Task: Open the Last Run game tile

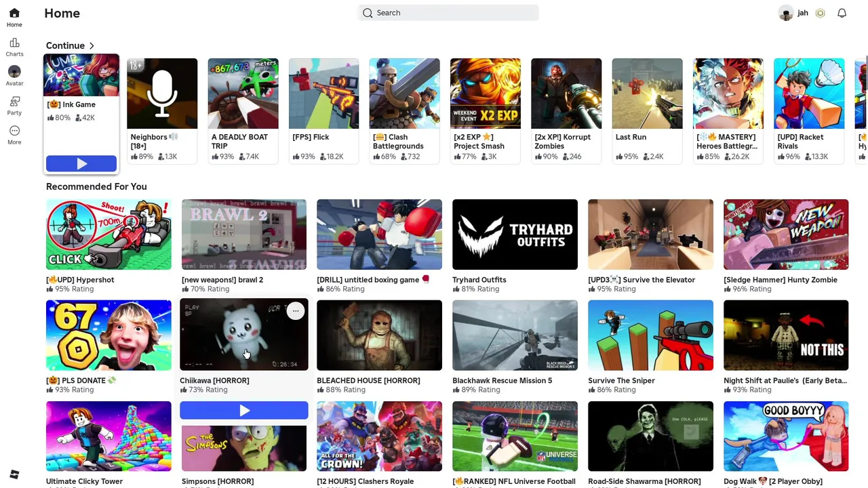Action: pos(647,110)
